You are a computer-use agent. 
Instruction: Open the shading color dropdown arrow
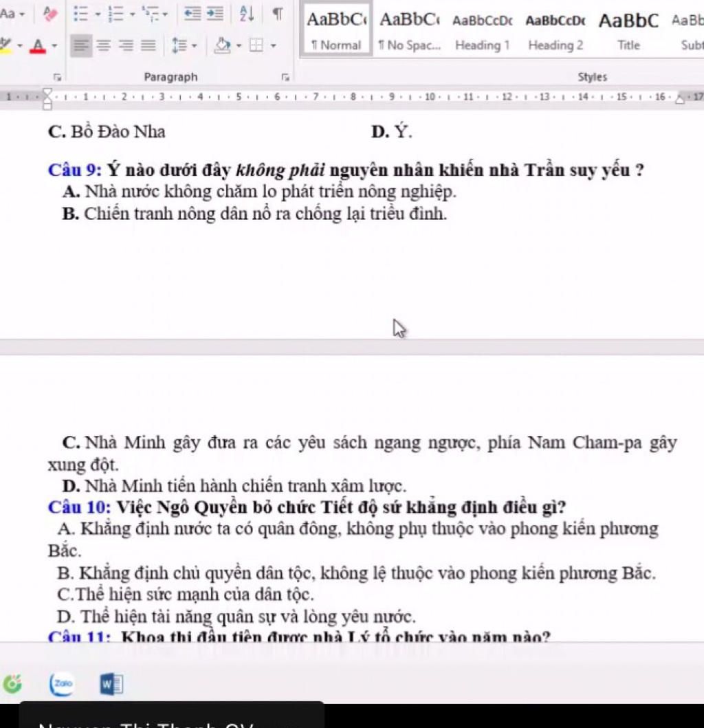pyautogui.click(x=239, y=45)
